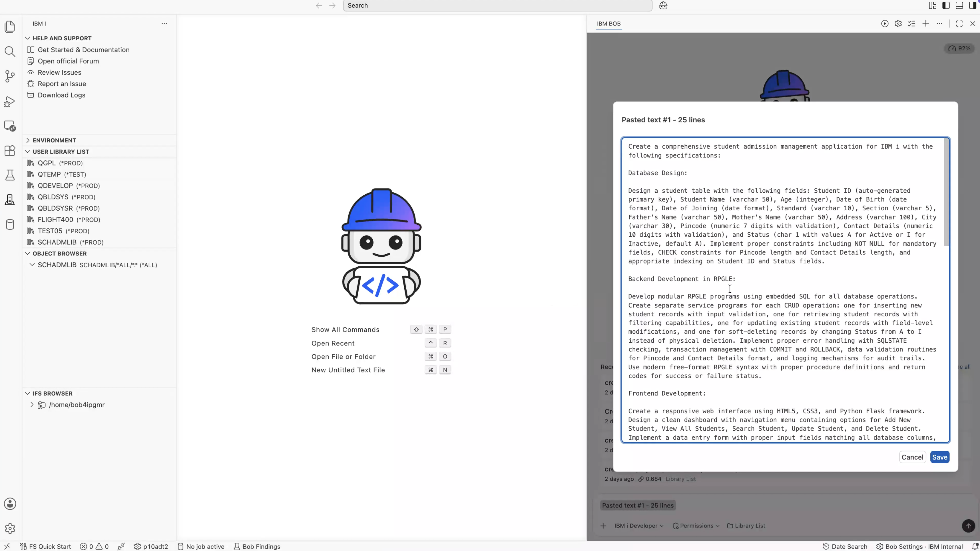Open Date Search in status bar
Image resolution: width=980 pixels, height=551 pixels.
[845, 546]
